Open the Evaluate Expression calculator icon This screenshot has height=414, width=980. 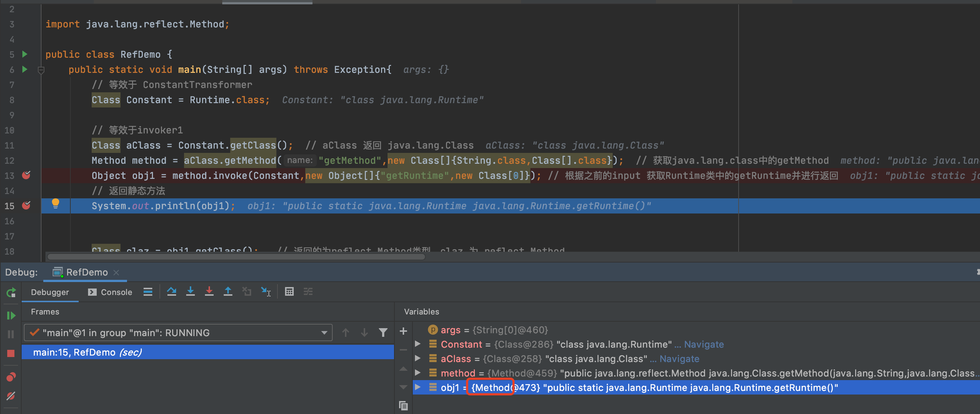(289, 292)
